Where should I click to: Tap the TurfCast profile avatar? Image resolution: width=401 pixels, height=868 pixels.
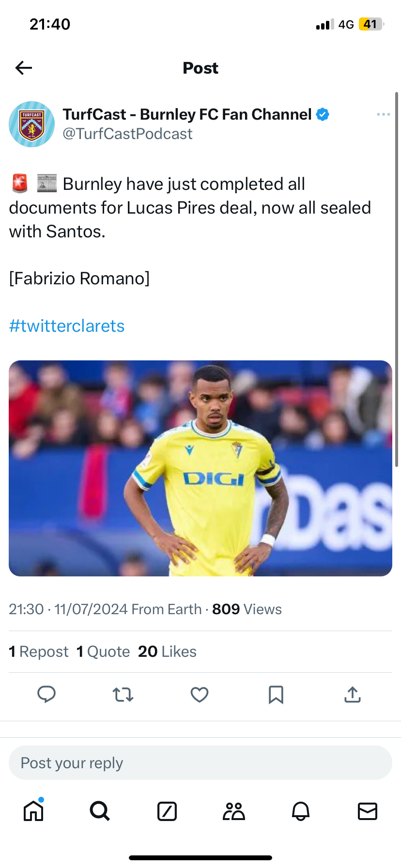coord(32,124)
